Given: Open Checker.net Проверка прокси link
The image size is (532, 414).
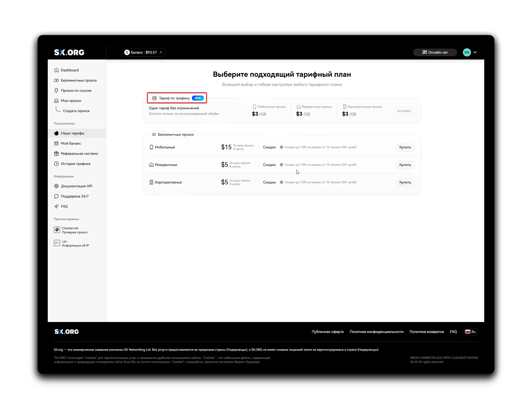Looking at the screenshot, I should click(x=71, y=230).
